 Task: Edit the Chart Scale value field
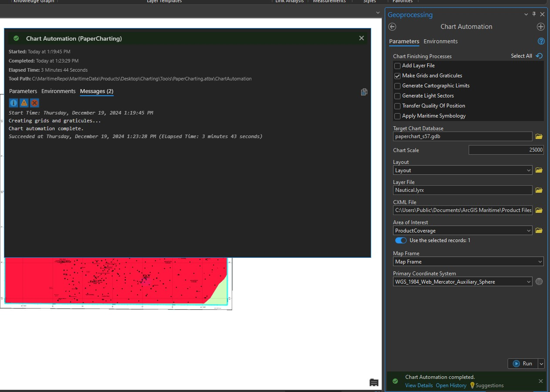506,150
